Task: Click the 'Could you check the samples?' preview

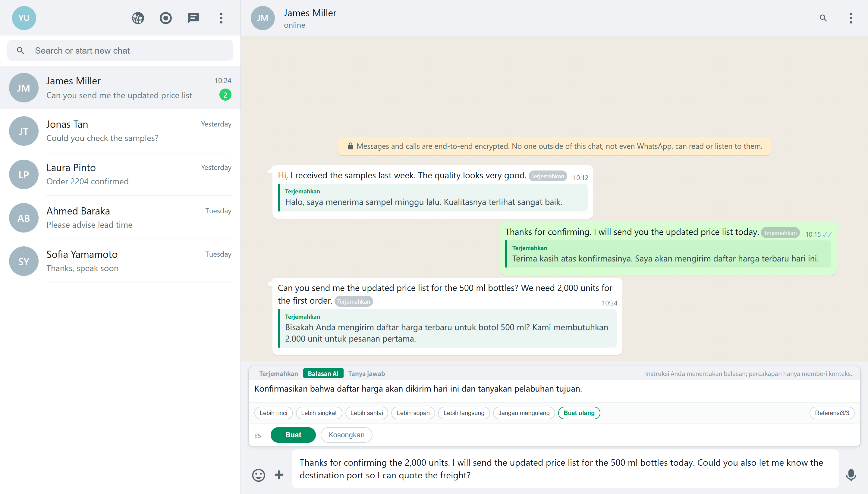Action: click(102, 138)
